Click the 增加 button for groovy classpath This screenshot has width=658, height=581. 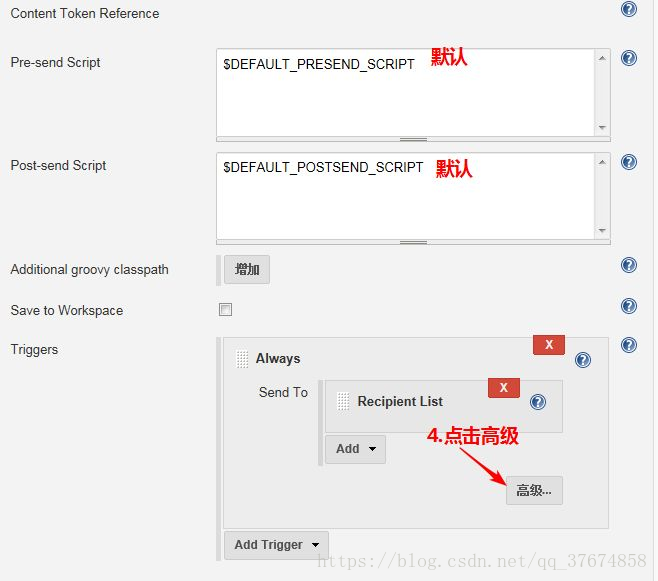pyautogui.click(x=247, y=269)
